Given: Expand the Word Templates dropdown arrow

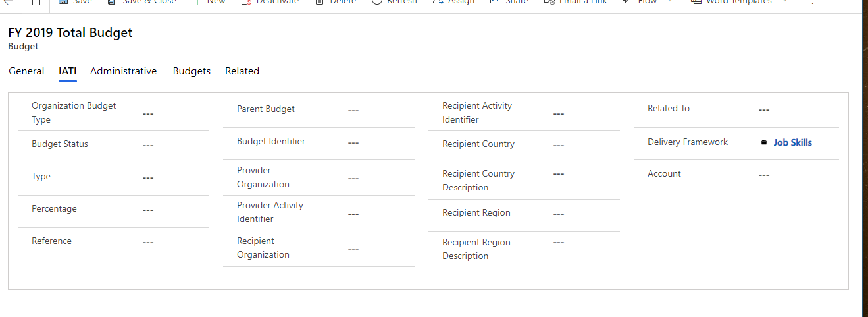Looking at the screenshot, I should pyautogui.click(x=784, y=2).
